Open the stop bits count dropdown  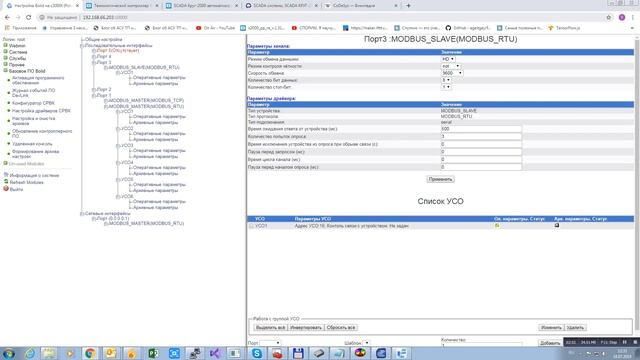(x=446, y=87)
